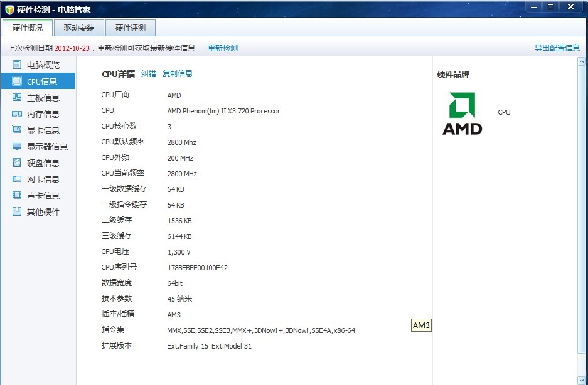Click the 重新检测 link
Viewport: 588px width, 385px height.
pos(223,48)
